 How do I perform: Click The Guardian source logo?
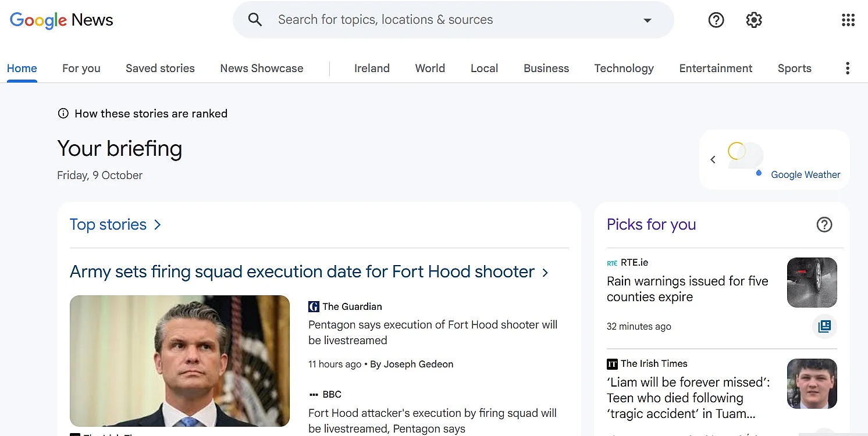(314, 306)
